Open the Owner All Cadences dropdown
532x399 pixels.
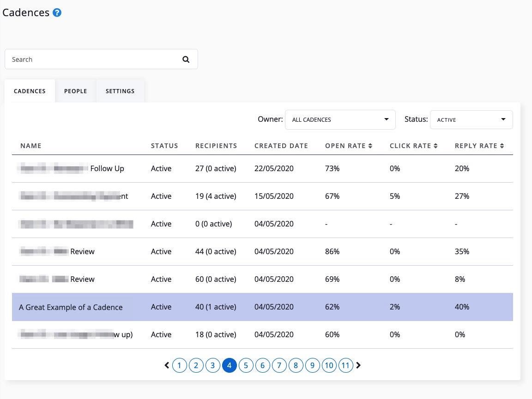(x=340, y=119)
